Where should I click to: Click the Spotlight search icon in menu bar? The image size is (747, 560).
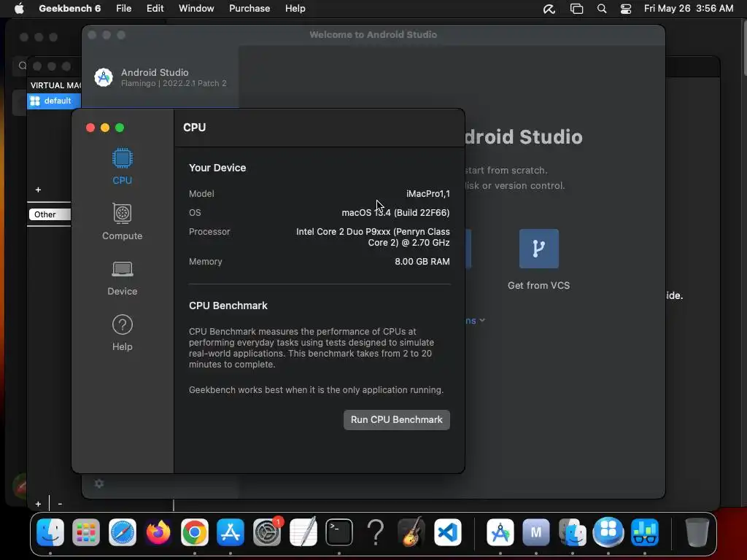point(602,9)
